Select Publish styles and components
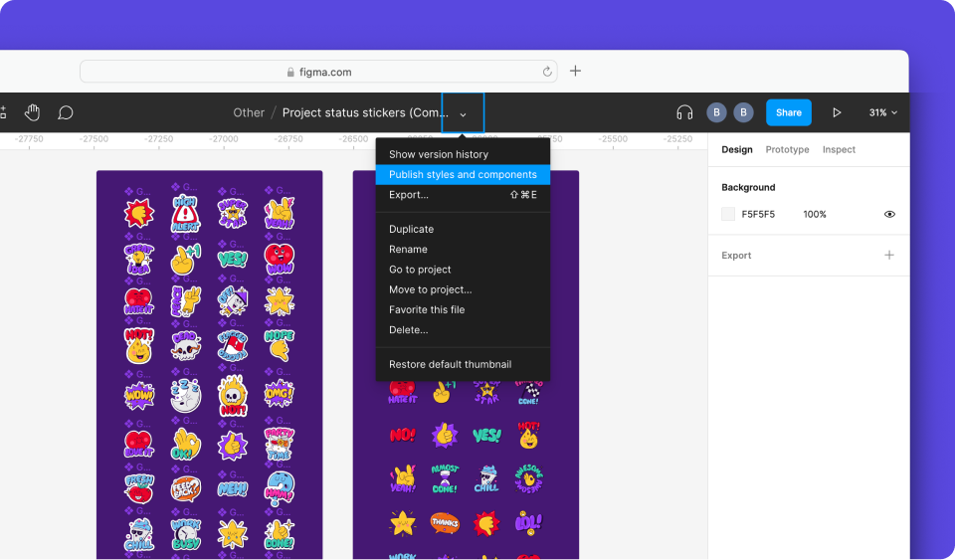Image resolution: width=955 pixels, height=560 pixels. coord(463,175)
